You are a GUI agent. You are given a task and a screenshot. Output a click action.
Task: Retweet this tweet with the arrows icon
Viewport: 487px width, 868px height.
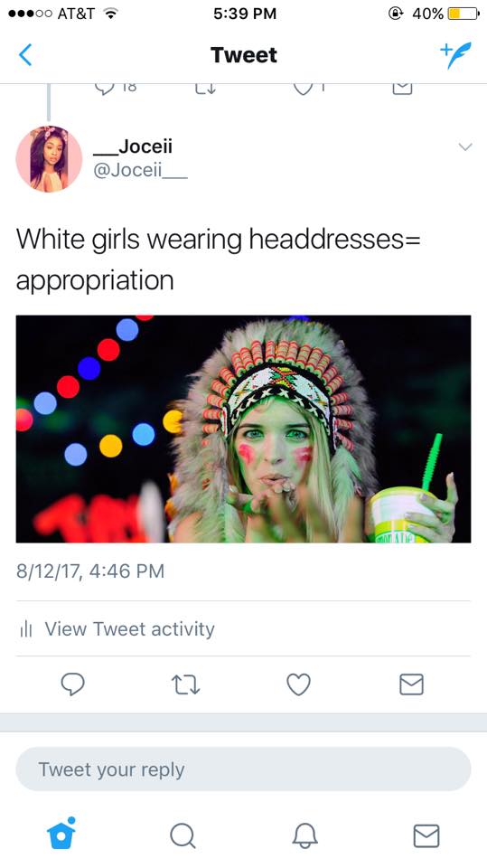(x=186, y=684)
